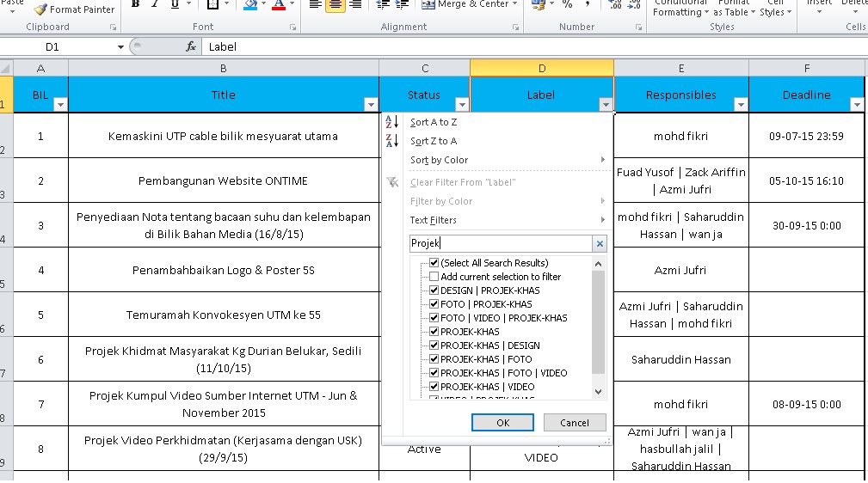The image size is (868, 483).
Task: Uncheck PROJEK-KHAS | VIDEO item
Action: (434, 388)
